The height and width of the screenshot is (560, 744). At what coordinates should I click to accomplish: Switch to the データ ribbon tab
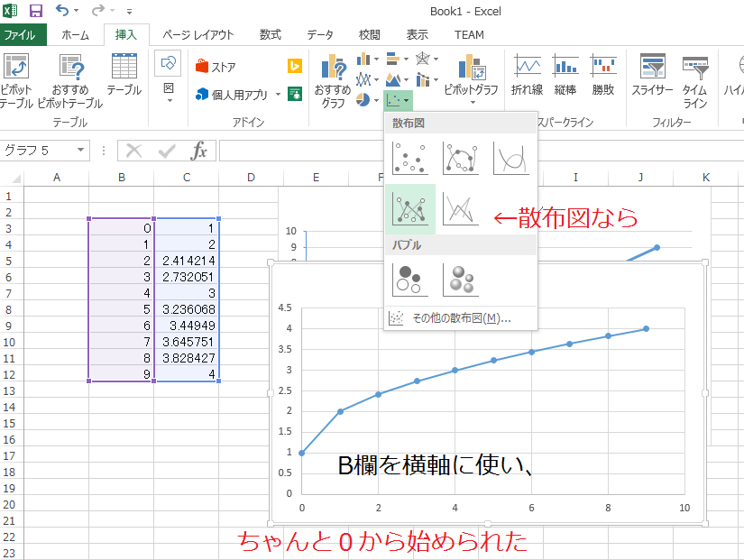[321, 34]
